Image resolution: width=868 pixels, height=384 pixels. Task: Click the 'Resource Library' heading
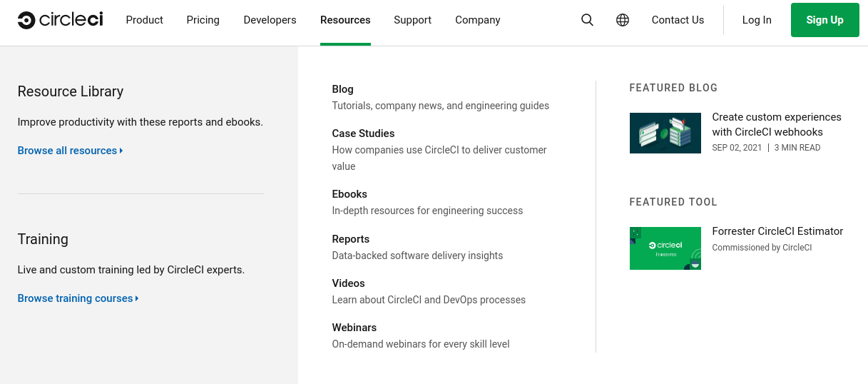pos(71,91)
